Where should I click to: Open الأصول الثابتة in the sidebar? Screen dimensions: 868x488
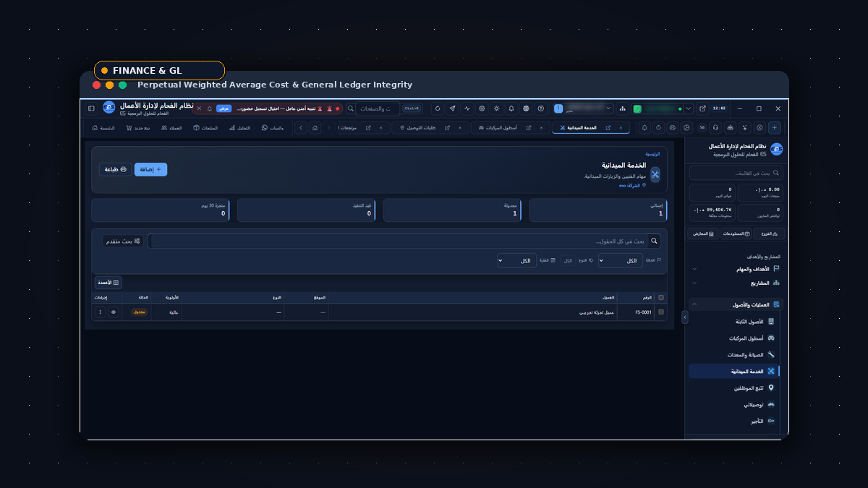[734, 321]
